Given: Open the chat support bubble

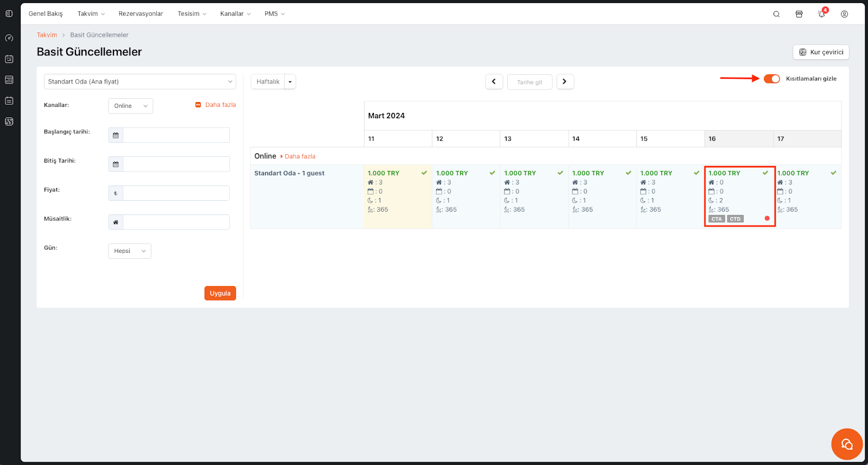Looking at the screenshot, I should click(846, 444).
